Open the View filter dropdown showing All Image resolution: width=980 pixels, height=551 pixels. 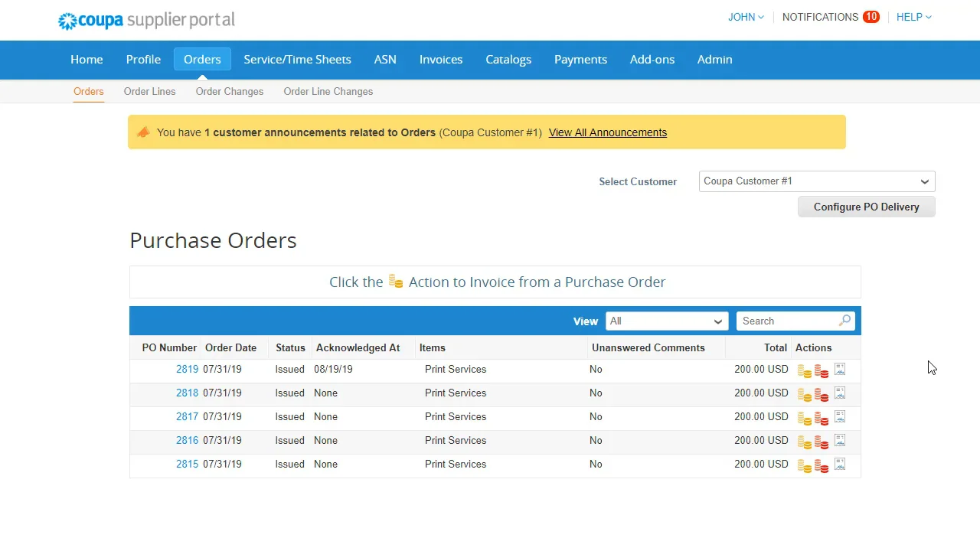point(667,321)
